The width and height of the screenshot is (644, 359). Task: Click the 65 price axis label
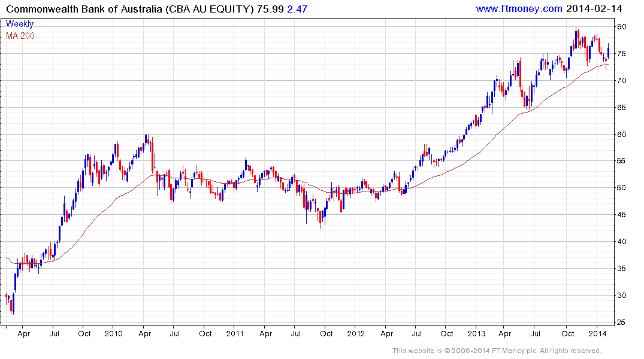click(621, 108)
